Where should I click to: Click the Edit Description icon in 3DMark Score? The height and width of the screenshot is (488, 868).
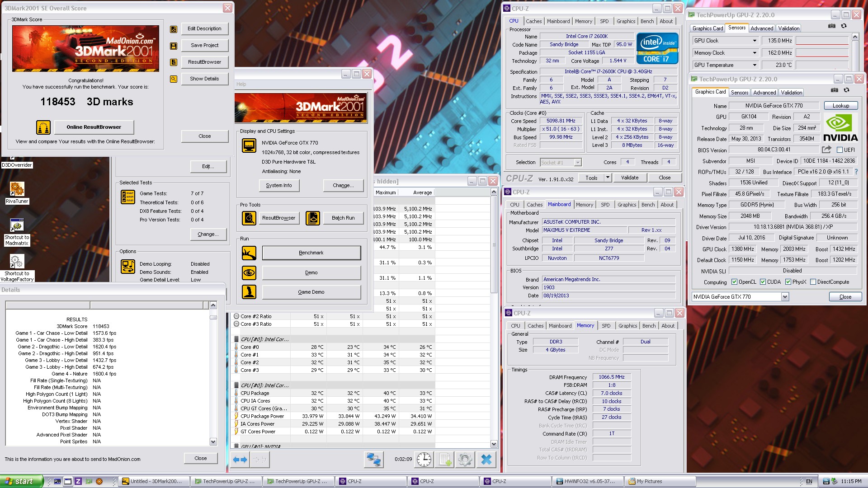click(x=173, y=29)
